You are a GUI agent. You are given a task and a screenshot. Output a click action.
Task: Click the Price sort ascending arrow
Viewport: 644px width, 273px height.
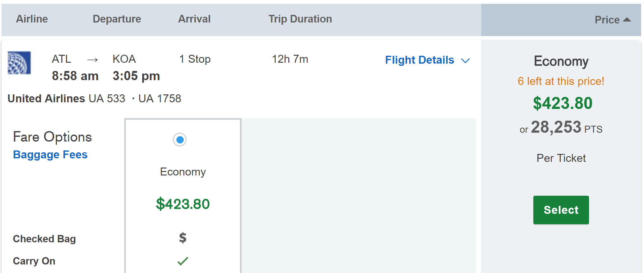(627, 20)
